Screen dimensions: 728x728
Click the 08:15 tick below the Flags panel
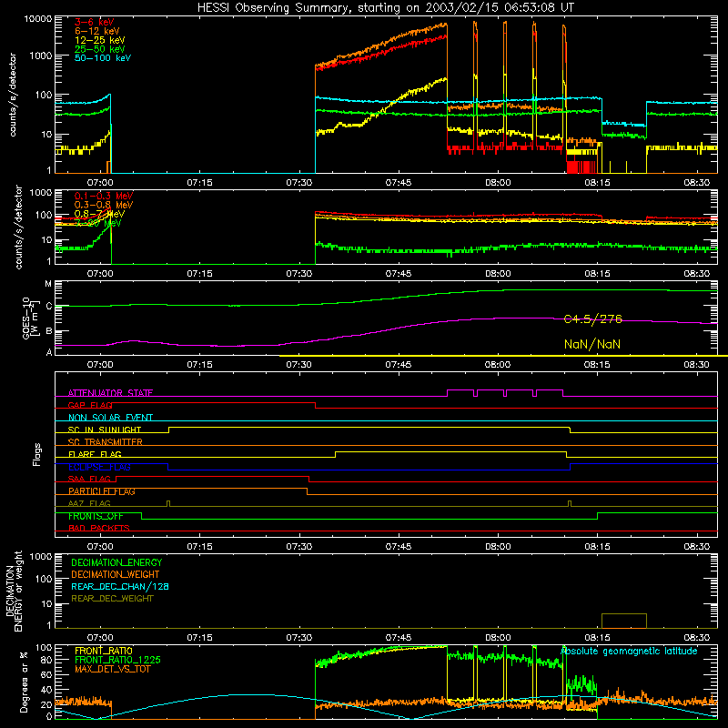coord(597,547)
